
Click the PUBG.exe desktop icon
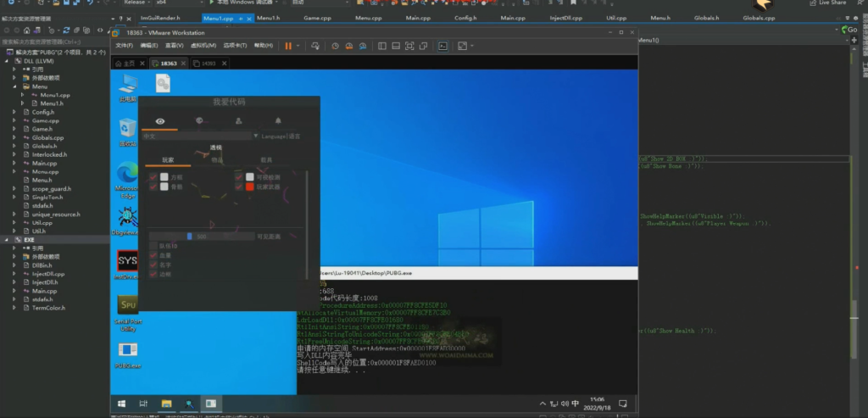[128, 355]
